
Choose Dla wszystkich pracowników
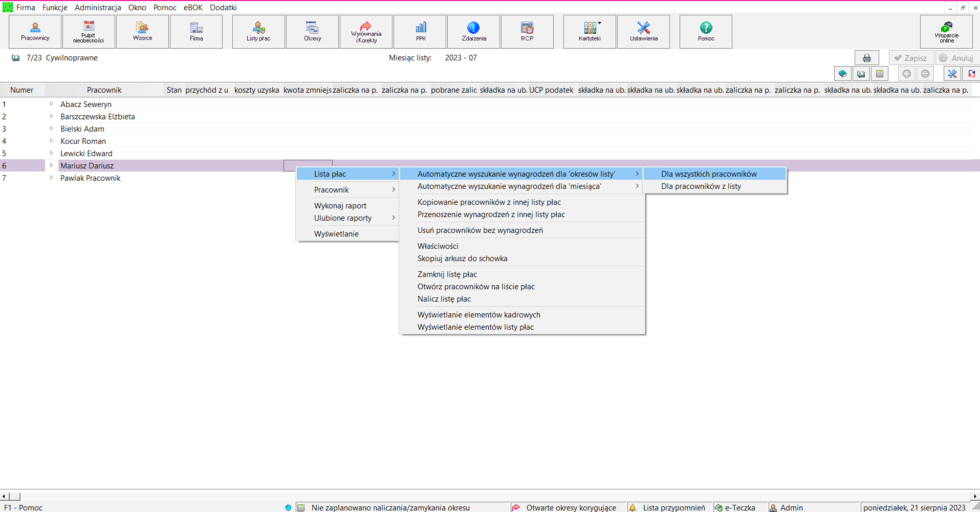715,174
